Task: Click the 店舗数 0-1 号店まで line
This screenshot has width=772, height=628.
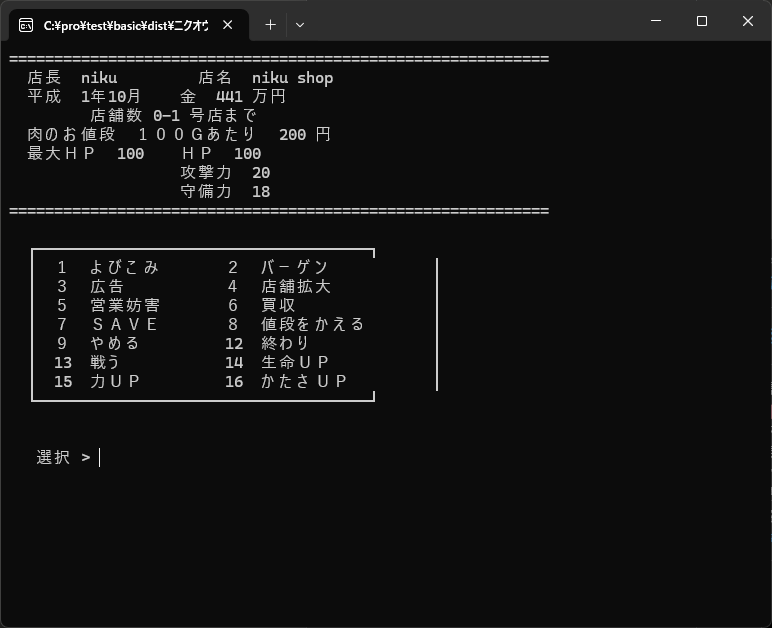Action: tap(173, 116)
